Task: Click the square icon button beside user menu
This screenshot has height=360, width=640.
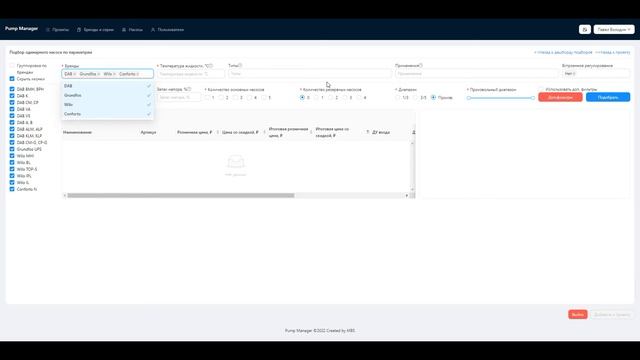Action: 584,29
